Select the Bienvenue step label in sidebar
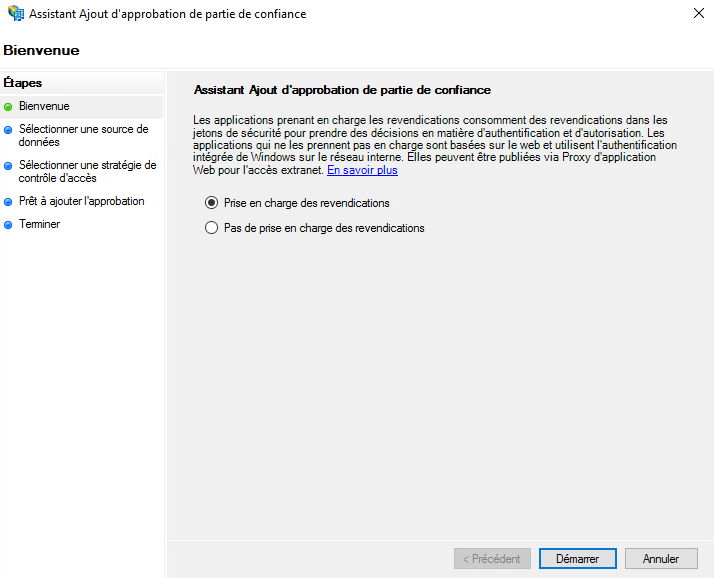This screenshot has width=714, height=578. tap(44, 106)
